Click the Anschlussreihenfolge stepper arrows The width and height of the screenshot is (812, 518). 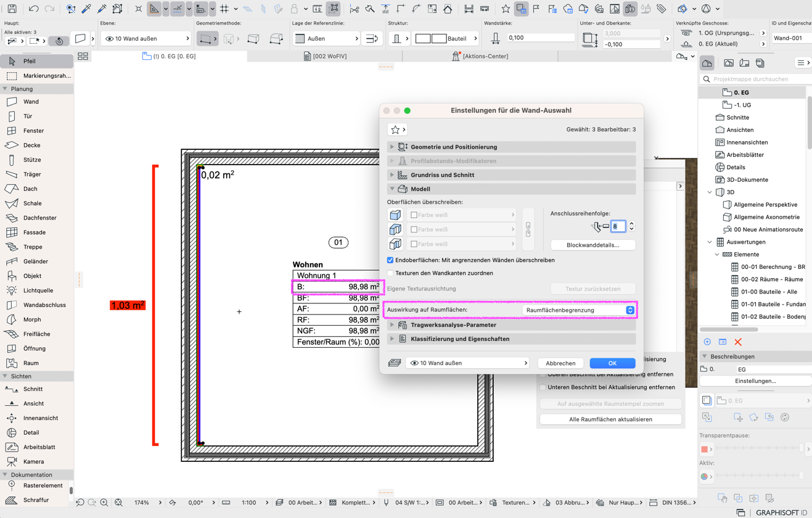(631, 226)
